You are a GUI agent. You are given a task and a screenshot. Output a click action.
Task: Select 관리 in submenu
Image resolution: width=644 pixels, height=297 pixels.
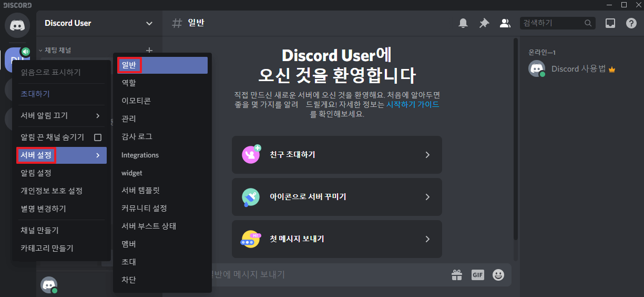point(162,118)
